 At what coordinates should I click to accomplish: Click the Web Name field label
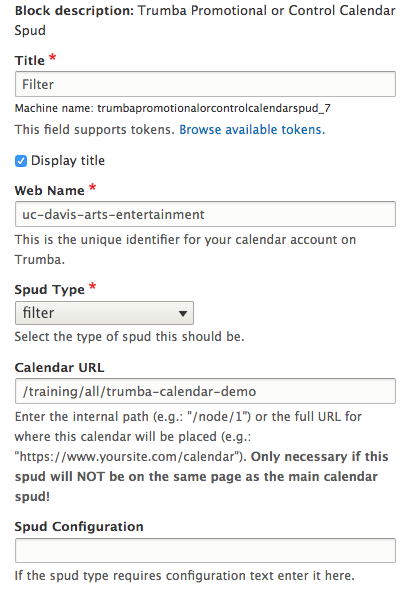[50, 190]
